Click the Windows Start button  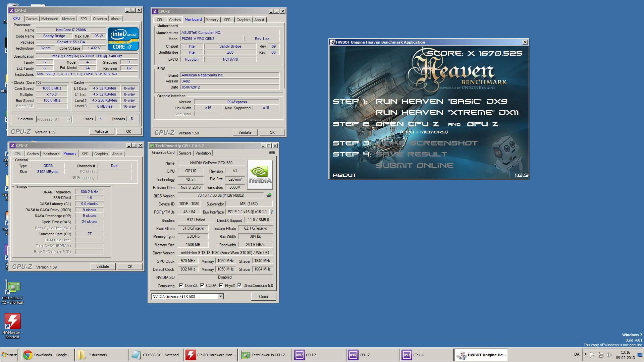[x=9, y=355]
